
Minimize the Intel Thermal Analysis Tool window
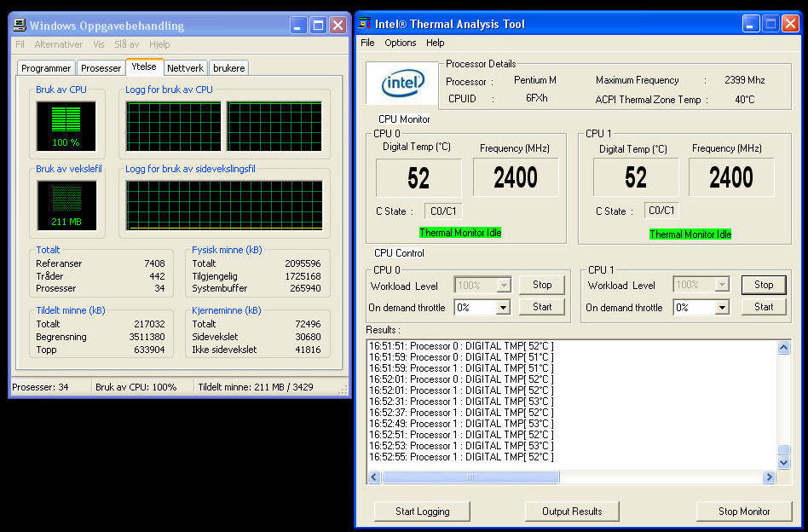[x=751, y=24]
